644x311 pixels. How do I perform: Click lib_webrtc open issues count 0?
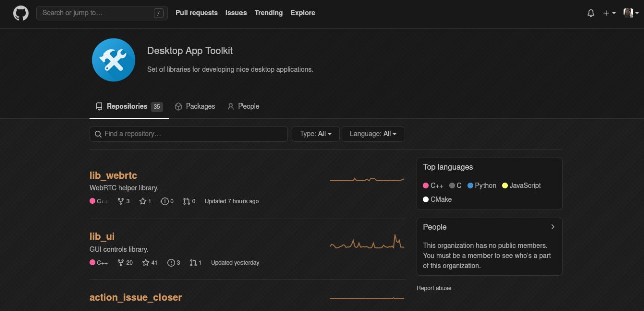[167, 201]
